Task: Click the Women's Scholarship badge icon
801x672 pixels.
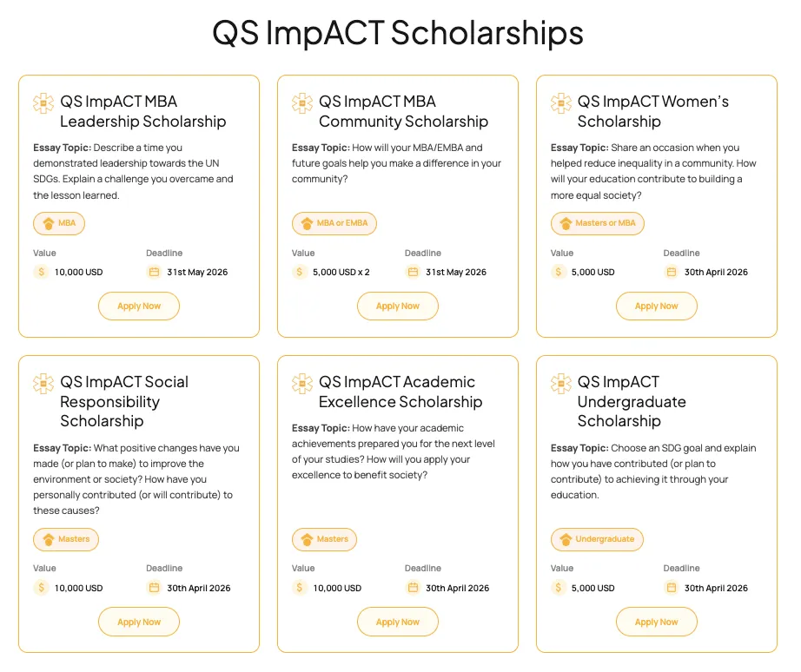Action: click(561, 103)
